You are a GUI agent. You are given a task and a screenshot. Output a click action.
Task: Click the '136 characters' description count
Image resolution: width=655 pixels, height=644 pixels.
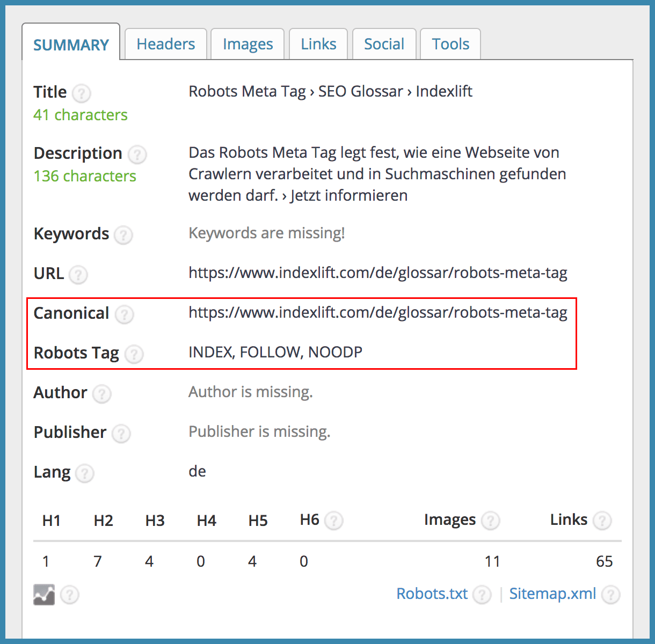[85, 176]
